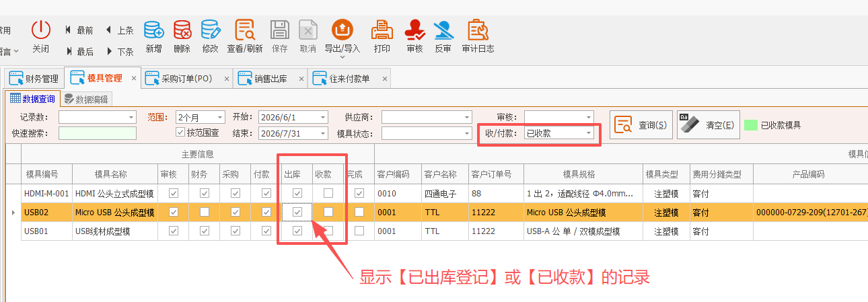This screenshot has width=868, height=302.
Task: Toggle 财务 checkbox in USB02 row
Action: 205,212
